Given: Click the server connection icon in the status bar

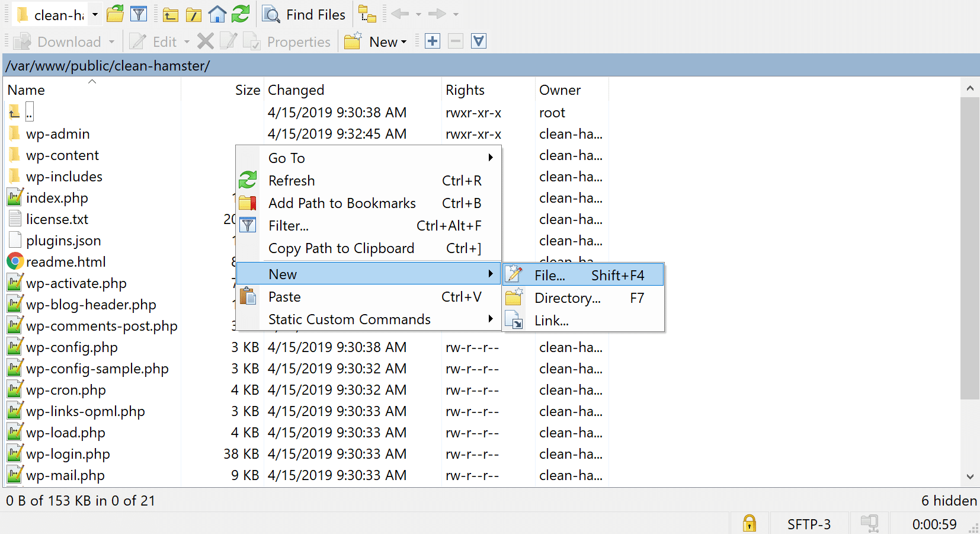Looking at the screenshot, I should point(869,523).
